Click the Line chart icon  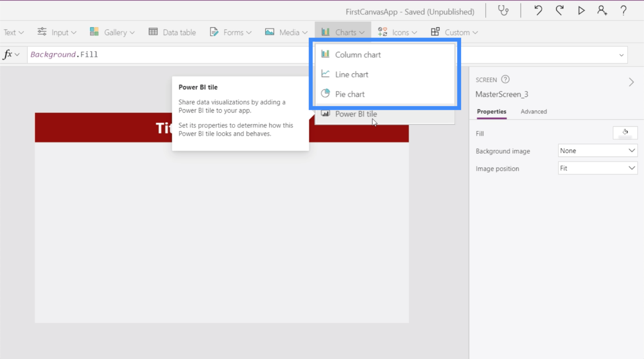pos(325,74)
